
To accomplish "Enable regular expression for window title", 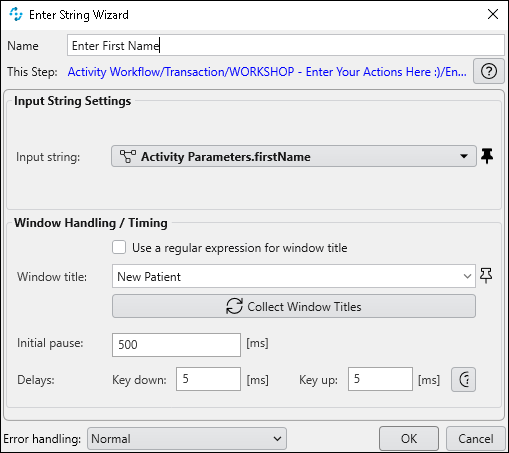I will tap(119, 248).
